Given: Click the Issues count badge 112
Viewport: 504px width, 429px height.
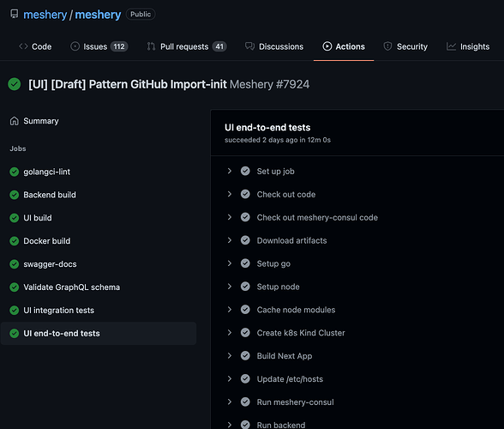Looking at the screenshot, I should 119,46.
